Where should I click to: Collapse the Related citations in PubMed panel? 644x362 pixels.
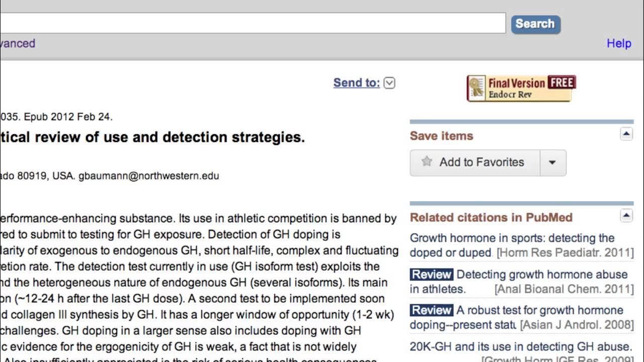pyautogui.click(x=626, y=216)
